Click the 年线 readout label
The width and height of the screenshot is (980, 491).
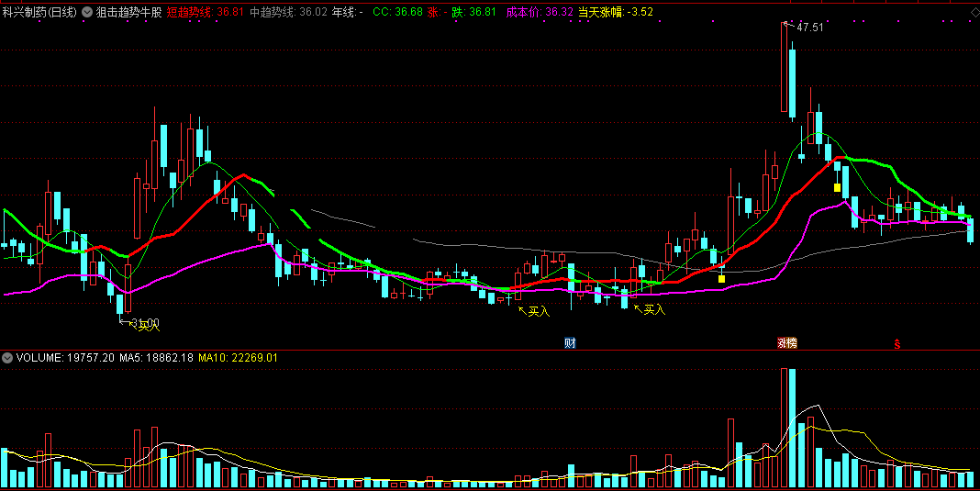(348, 12)
